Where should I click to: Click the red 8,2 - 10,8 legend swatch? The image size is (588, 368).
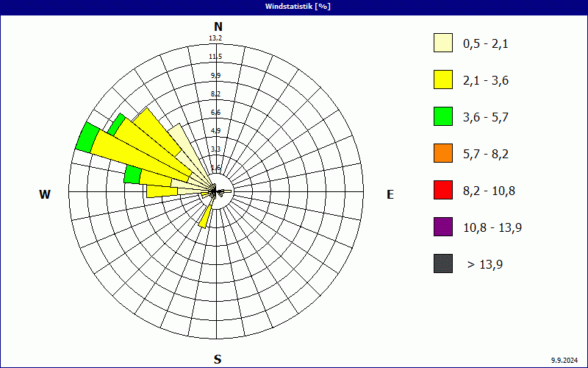[x=443, y=190]
